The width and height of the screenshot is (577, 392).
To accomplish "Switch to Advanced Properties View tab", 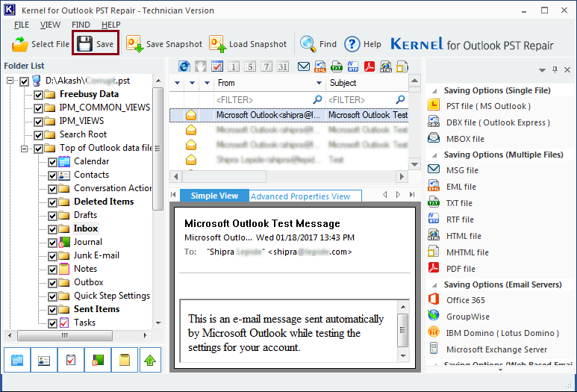I will (x=300, y=196).
